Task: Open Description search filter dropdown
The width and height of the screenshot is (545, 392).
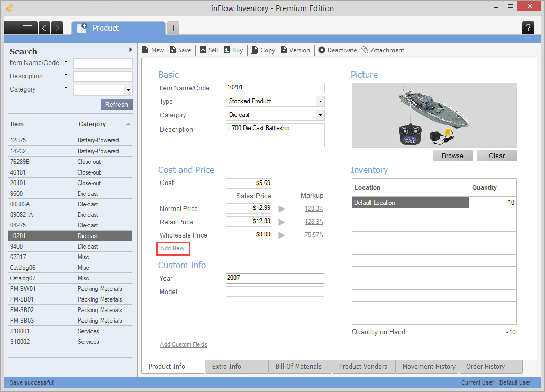Action: click(66, 75)
